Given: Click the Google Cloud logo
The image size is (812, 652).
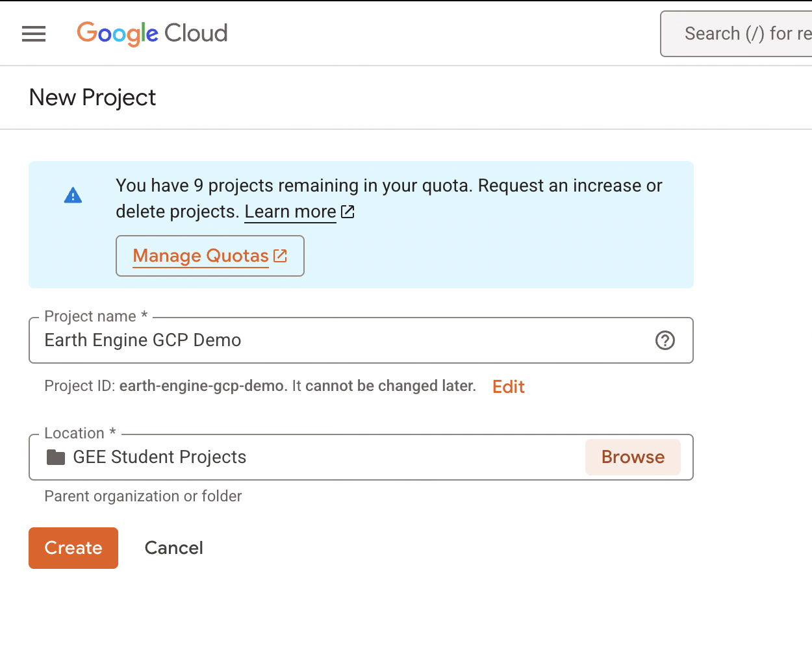Looking at the screenshot, I should coord(152,33).
